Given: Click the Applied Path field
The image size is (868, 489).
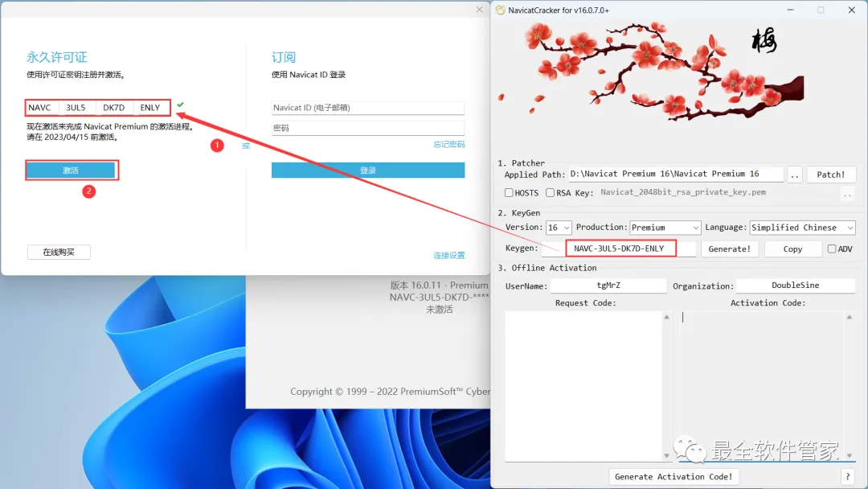Looking at the screenshot, I should pos(676,174).
